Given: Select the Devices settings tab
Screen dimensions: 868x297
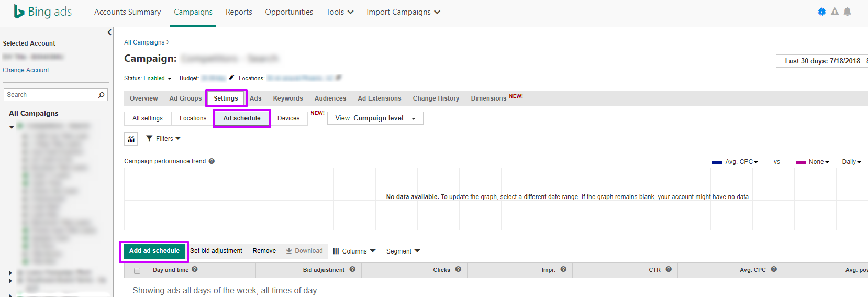Looking at the screenshot, I should (x=288, y=118).
